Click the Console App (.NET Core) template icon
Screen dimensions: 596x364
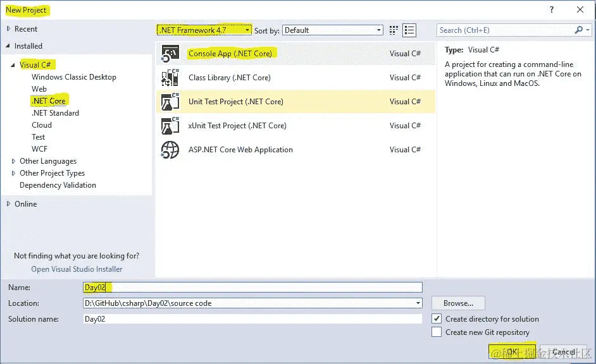click(170, 54)
